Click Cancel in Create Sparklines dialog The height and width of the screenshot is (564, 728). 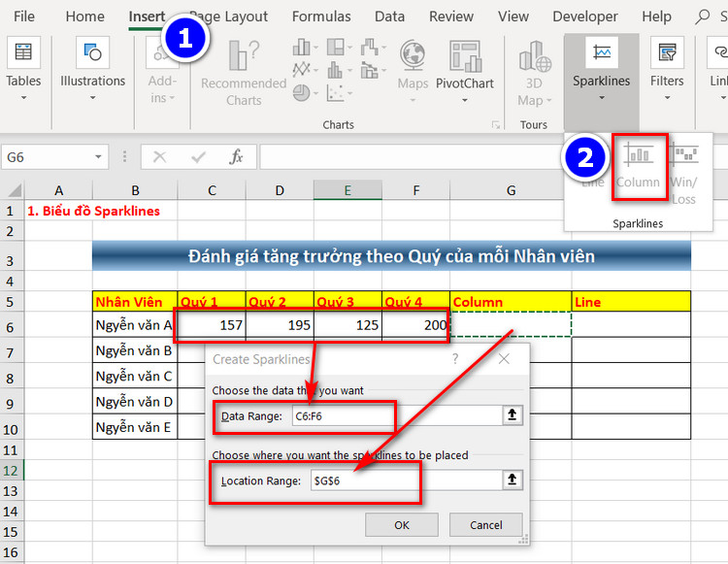tap(485, 524)
